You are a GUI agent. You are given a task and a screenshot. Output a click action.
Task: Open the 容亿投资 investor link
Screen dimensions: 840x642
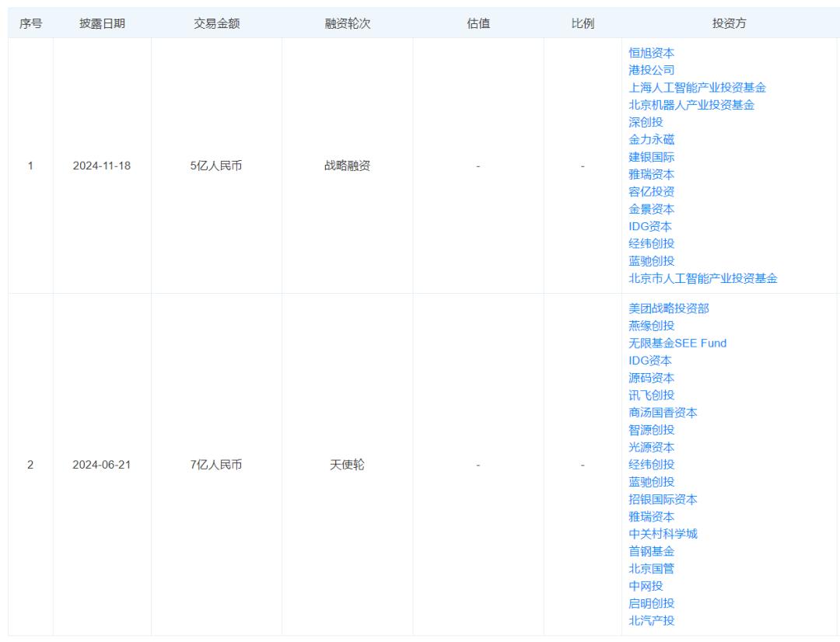coord(651,192)
